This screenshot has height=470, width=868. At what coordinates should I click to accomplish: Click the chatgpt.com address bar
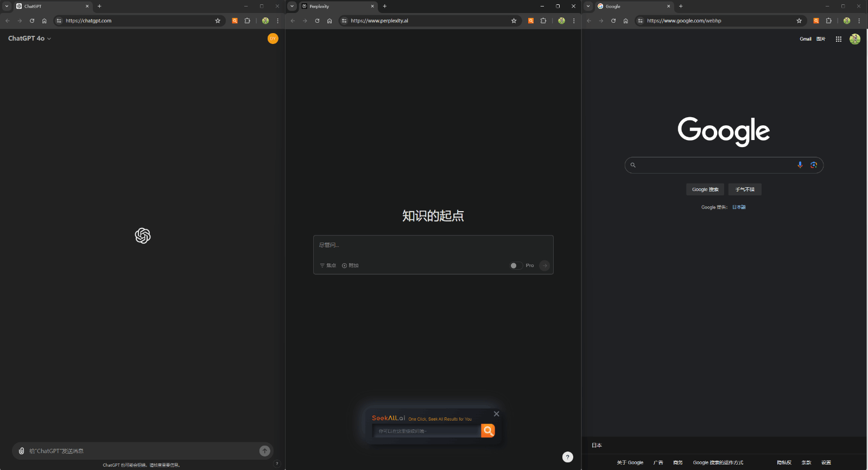[x=138, y=21]
